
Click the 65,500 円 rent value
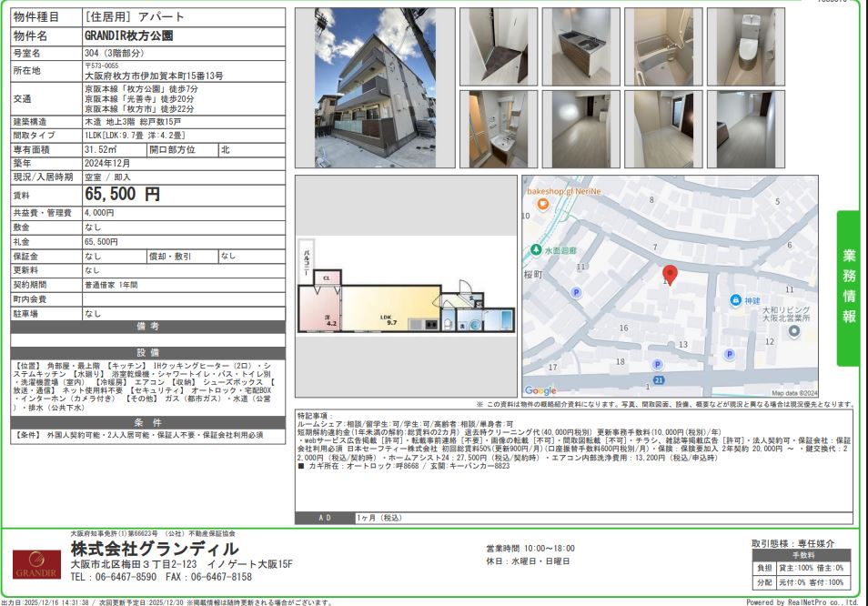click(x=122, y=194)
